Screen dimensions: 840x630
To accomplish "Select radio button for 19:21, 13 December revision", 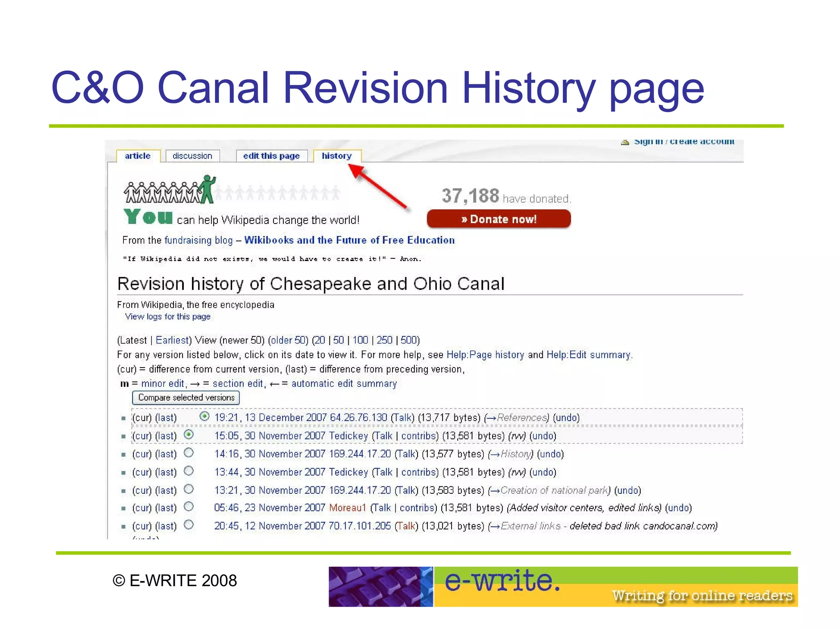I will [x=204, y=416].
